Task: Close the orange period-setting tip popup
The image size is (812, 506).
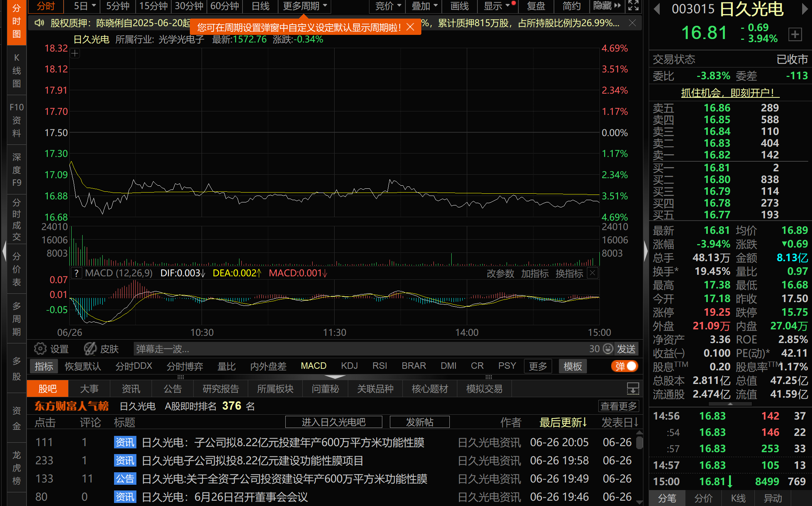Action: (410, 27)
